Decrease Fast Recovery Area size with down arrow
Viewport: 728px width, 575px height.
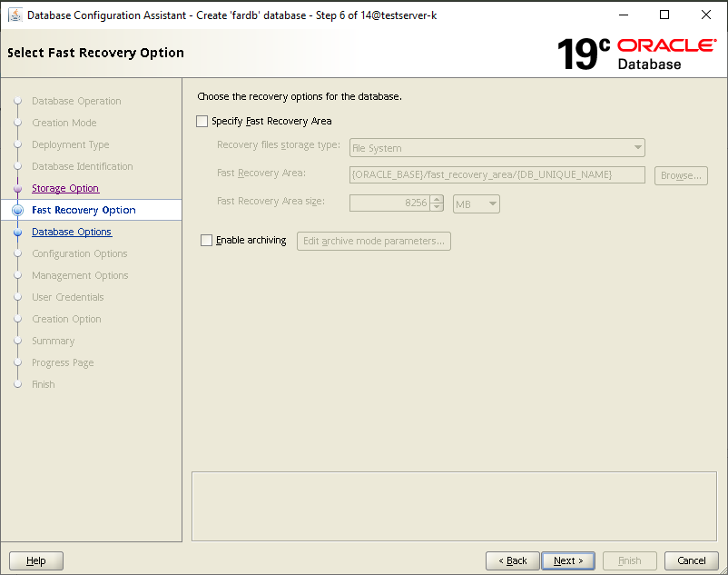437,207
